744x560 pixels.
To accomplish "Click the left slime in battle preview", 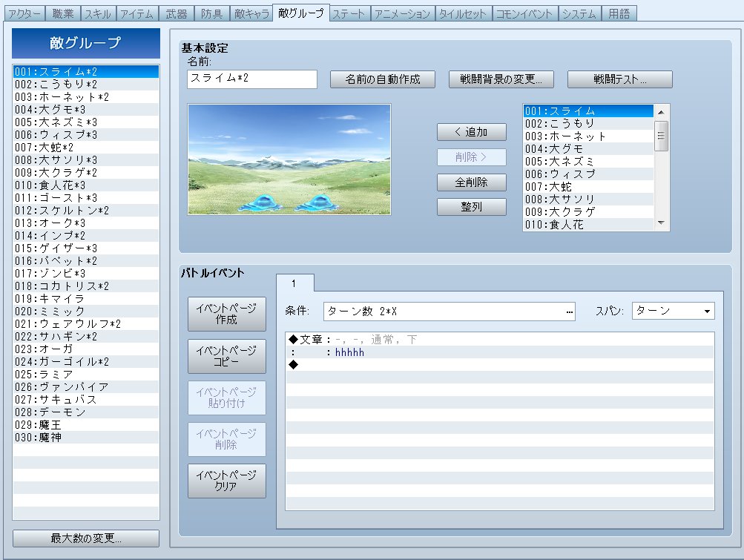I will click(x=260, y=200).
